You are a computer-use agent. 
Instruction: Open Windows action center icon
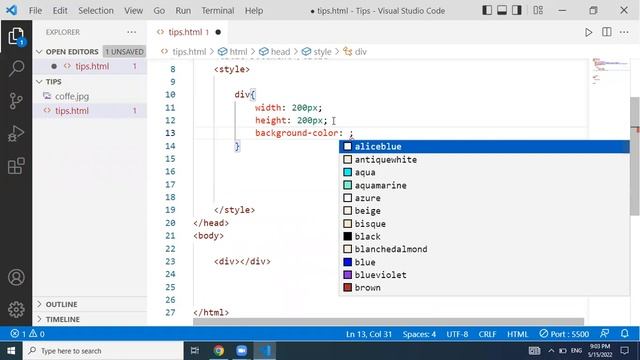tap(624, 351)
